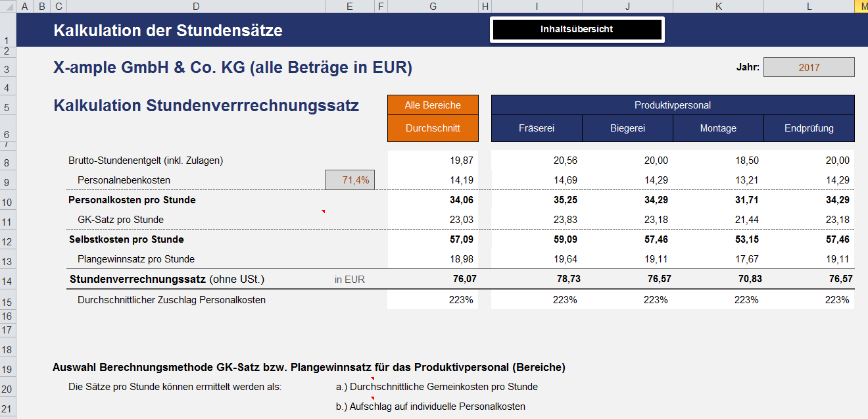Screen dimensions: 868x419
Task: Select the Montage column header
Action: pos(717,128)
